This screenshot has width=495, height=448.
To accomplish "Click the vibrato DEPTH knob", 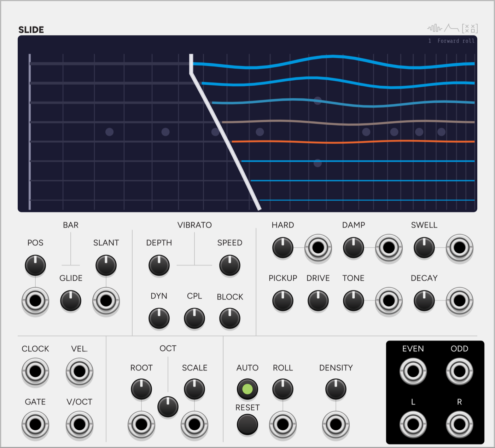I will [159, 265].
